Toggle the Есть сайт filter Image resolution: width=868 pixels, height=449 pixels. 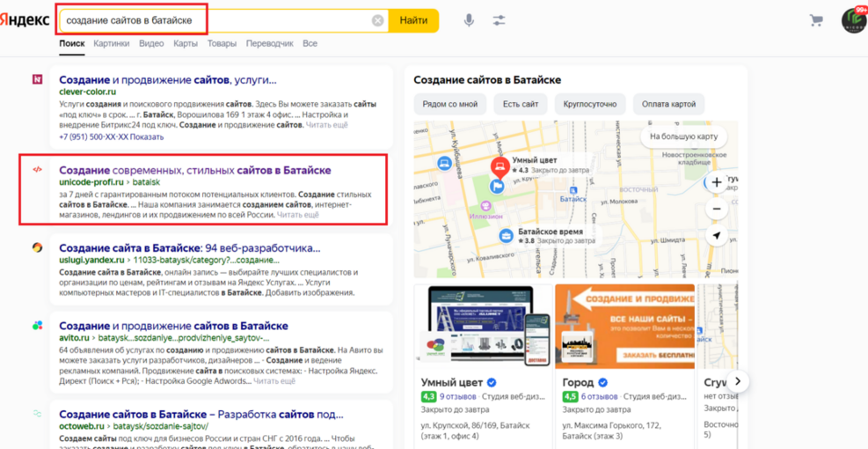click(521, 104)
